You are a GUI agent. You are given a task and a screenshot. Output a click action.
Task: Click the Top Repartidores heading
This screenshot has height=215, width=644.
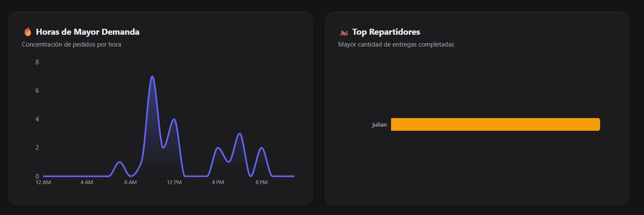pos(386,32)
